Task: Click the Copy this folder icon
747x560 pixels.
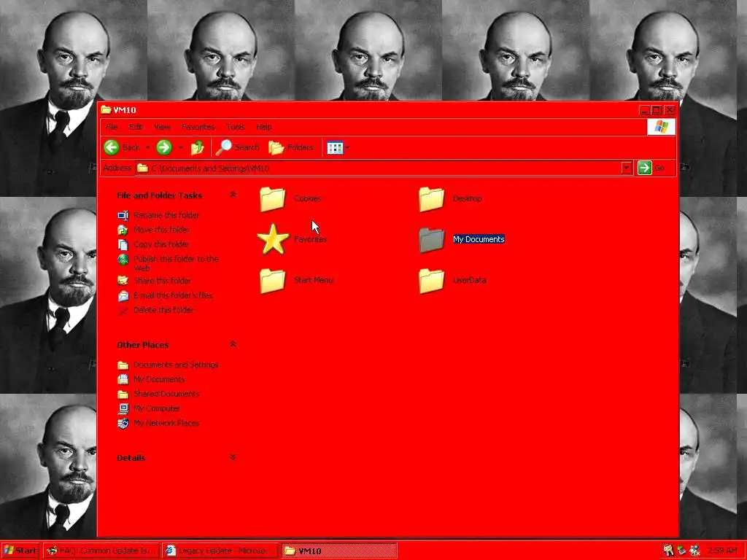Action: click(123, 245)
